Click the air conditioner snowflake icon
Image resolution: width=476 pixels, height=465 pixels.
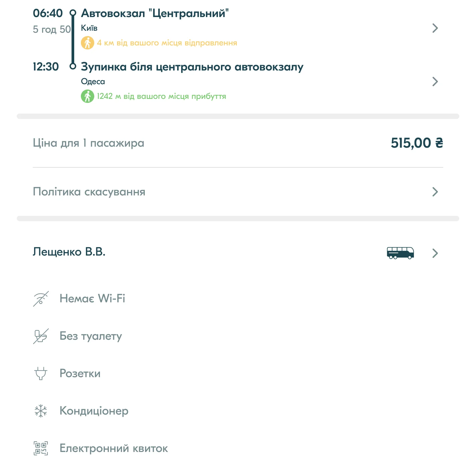click(x=41, y=411)
